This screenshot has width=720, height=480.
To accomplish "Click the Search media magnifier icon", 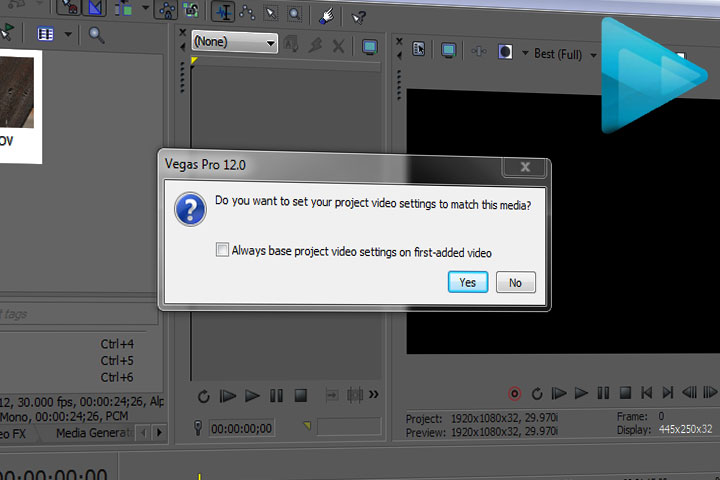I will tap(96, 35).
